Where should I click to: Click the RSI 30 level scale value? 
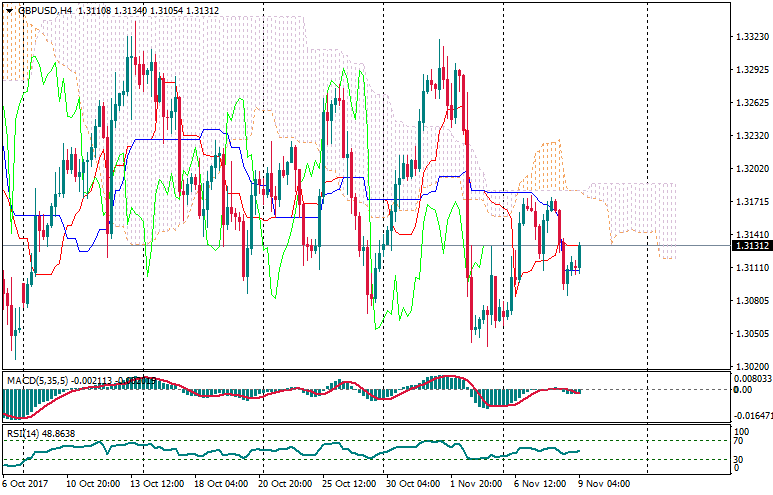(739, 460)
